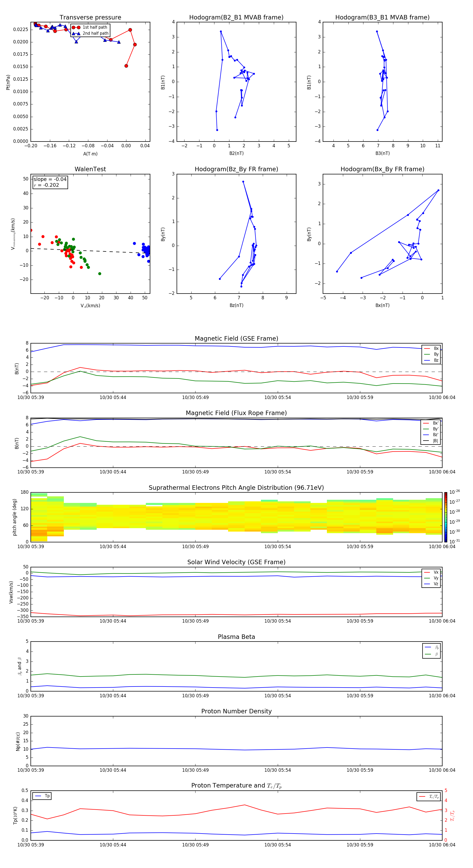Click the 'Transverse pressure' plot title
Screen dimensions: 473x868
[90, 18]
